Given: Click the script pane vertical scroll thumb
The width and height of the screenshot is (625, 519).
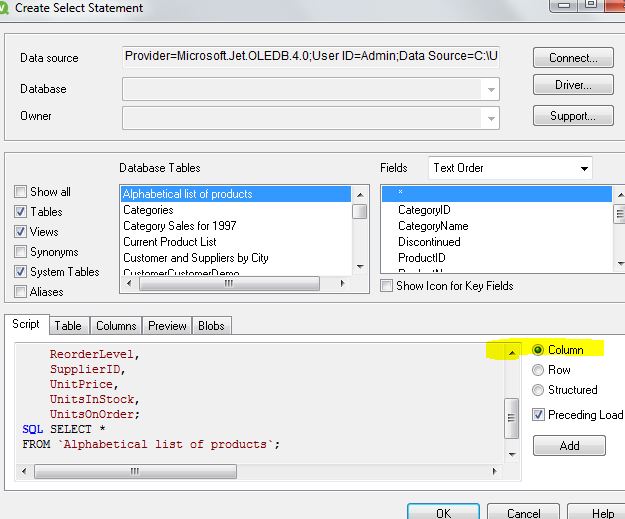Looking at the screenshot, I should pyautogui.click(x=512, y=418).
